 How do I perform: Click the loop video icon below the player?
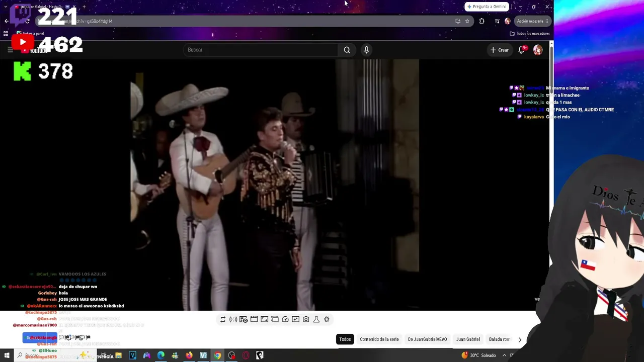tap(223, 319)
